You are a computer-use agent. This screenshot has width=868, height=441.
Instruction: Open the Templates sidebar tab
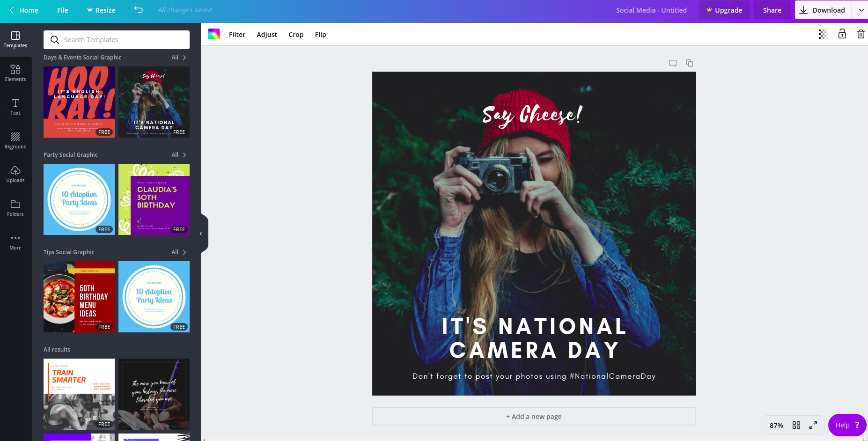[x=15, y=39]
